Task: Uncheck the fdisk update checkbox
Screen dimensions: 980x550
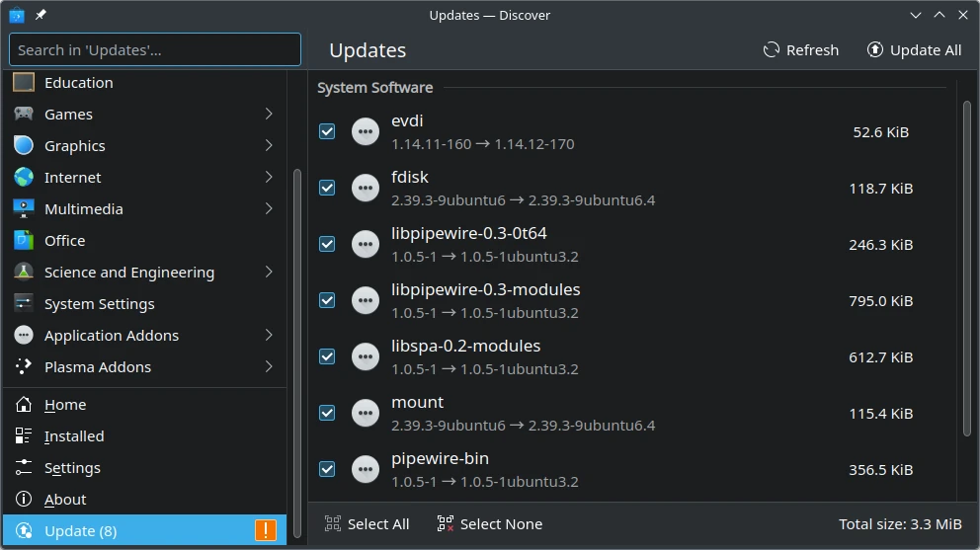Action: coord(327,188)
